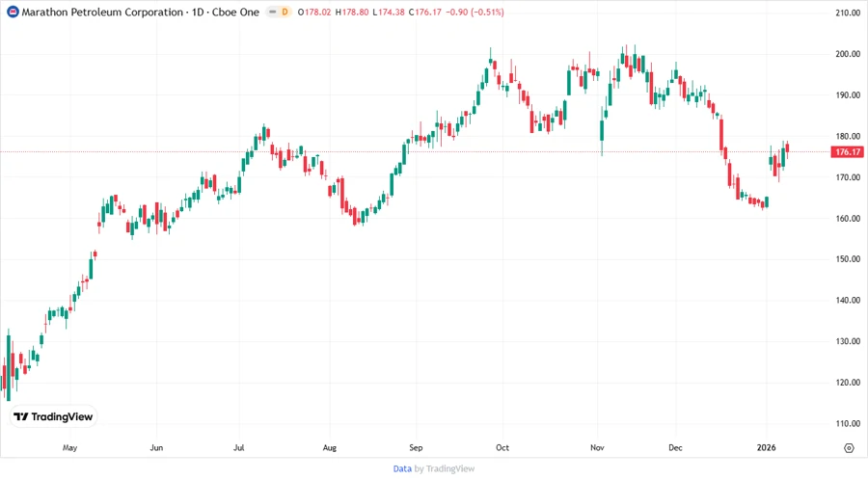Click the Marathon Petroleum logo icon
868x480 pixels.
[13, 12]
